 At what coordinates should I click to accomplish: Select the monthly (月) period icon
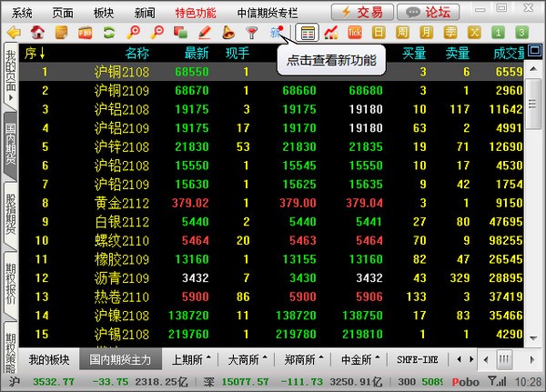tap(426, 33)
